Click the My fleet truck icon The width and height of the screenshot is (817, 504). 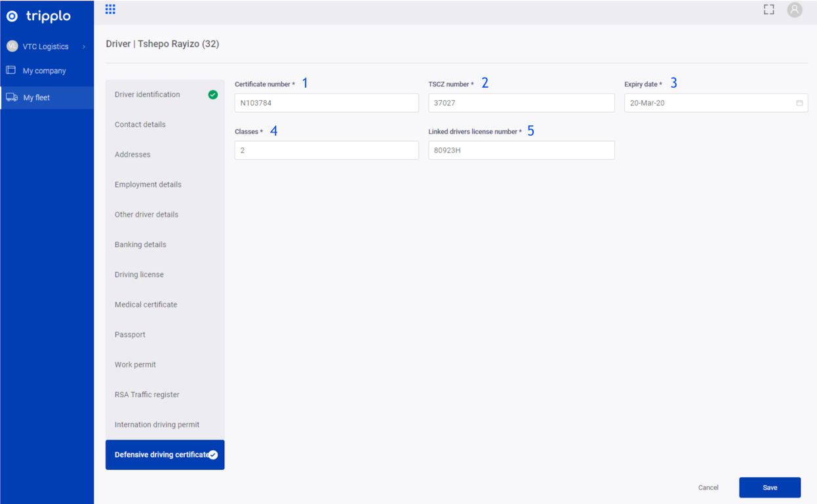point(11,98)
